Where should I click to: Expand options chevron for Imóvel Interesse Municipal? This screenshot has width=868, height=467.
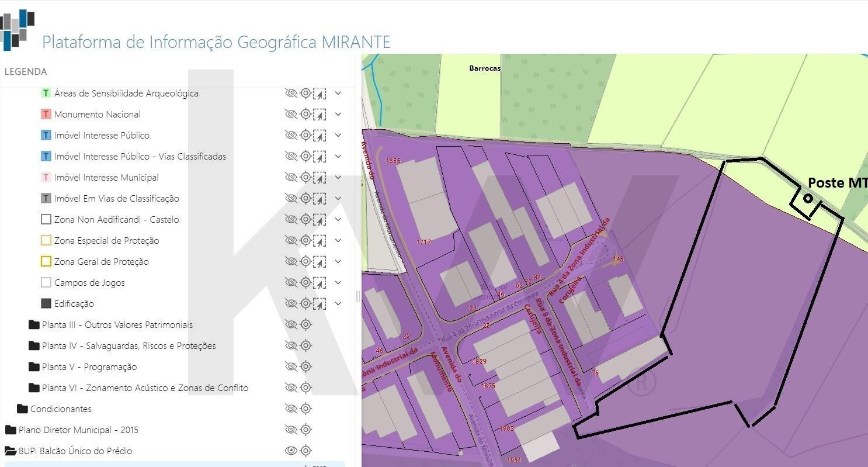pyautogui.click(x=338, y=177)
